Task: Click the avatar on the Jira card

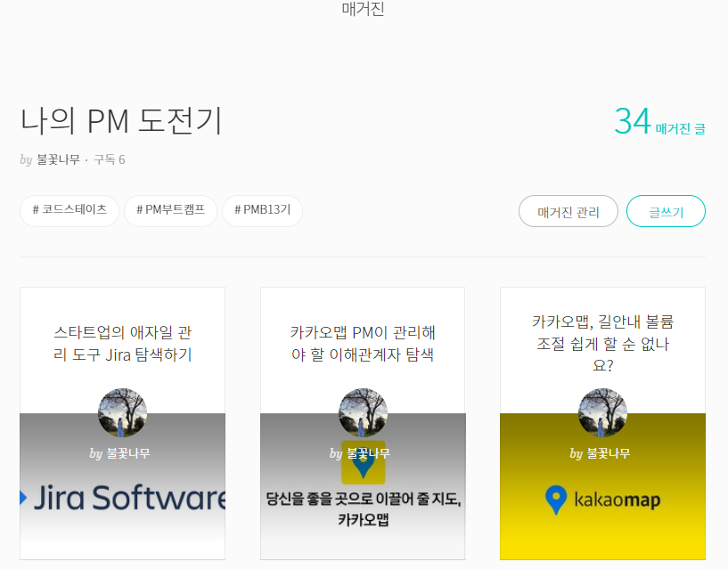Action: click(x=123, y=413)
